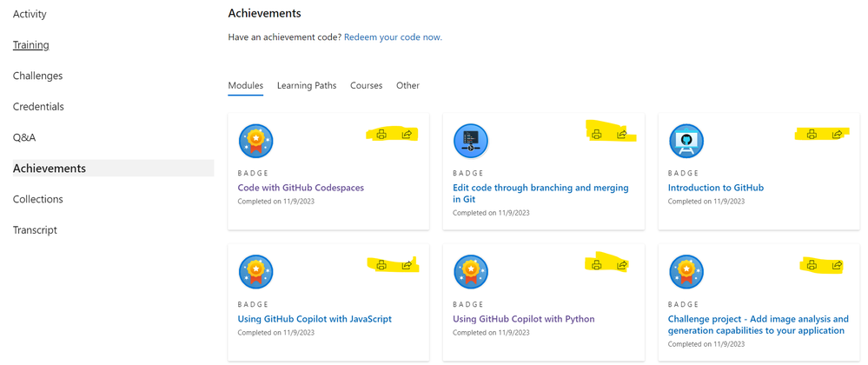Click Completed date under Copilot with Python
Screen dimensions: 868x365
click(x=491, y=333)
